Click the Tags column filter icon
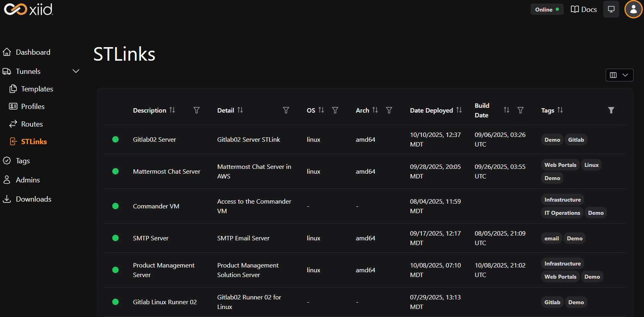 (611, 110)
